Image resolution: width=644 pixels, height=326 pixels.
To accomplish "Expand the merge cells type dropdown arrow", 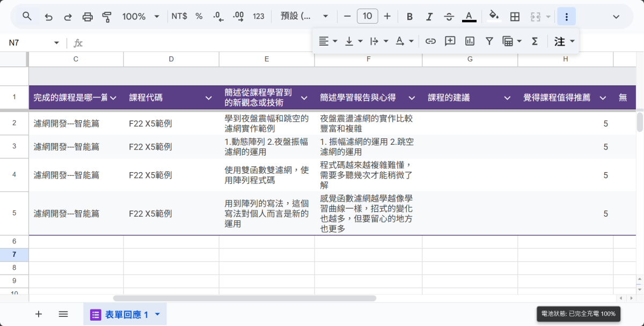I will [x=548, y=17].
